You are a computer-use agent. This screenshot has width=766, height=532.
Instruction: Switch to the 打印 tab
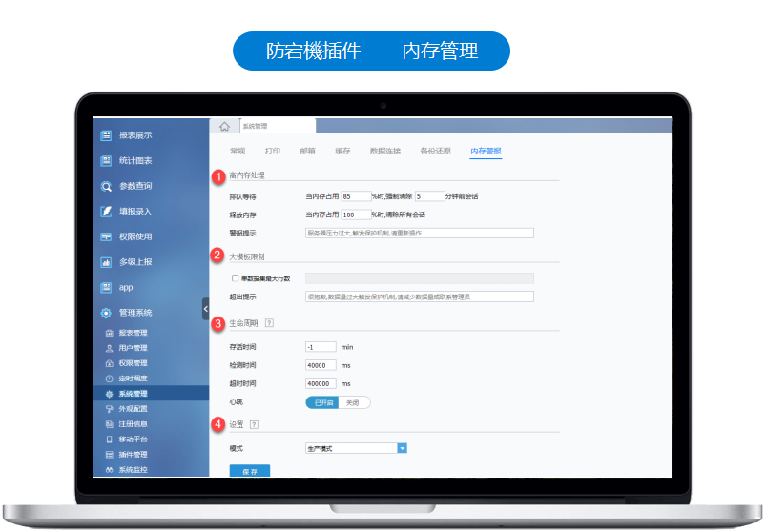[x=273, y=151]
